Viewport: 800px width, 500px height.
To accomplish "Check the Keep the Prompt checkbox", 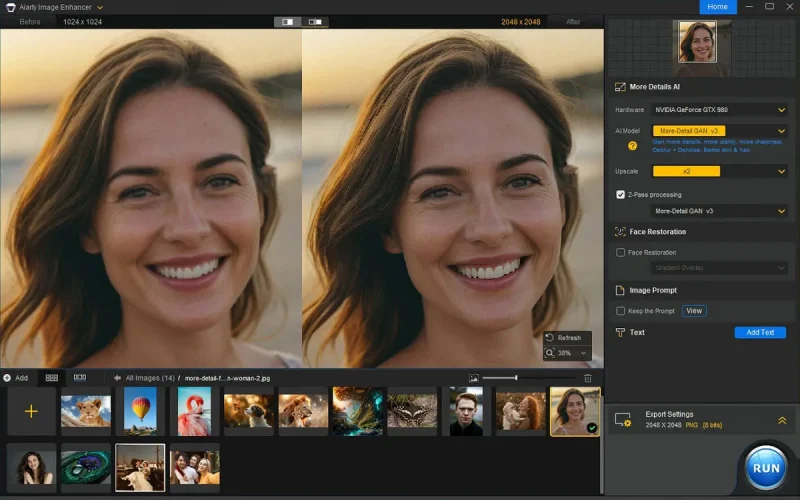I will tap(620, 311).
